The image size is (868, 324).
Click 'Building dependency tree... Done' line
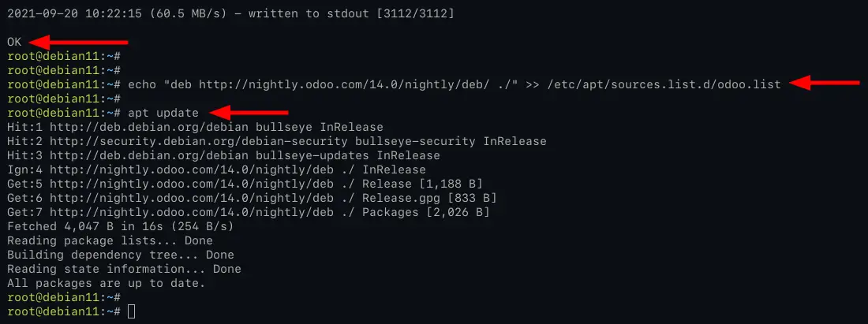121,255
